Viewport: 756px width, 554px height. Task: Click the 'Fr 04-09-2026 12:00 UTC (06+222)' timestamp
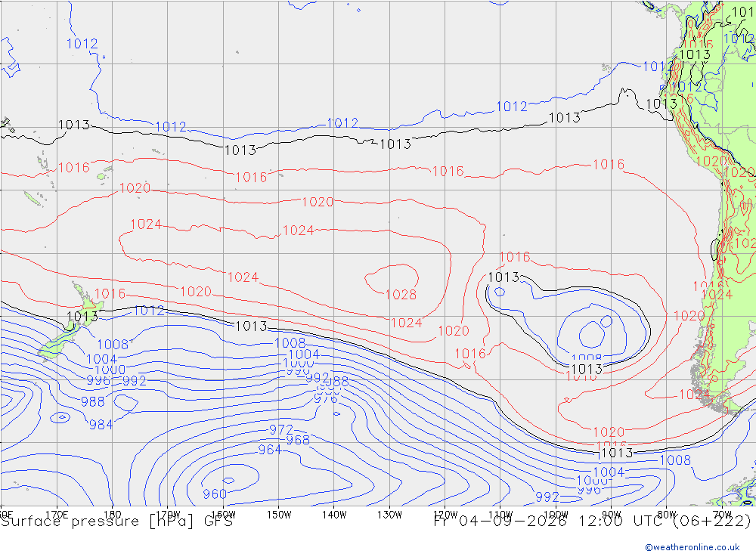coord(592,522)
